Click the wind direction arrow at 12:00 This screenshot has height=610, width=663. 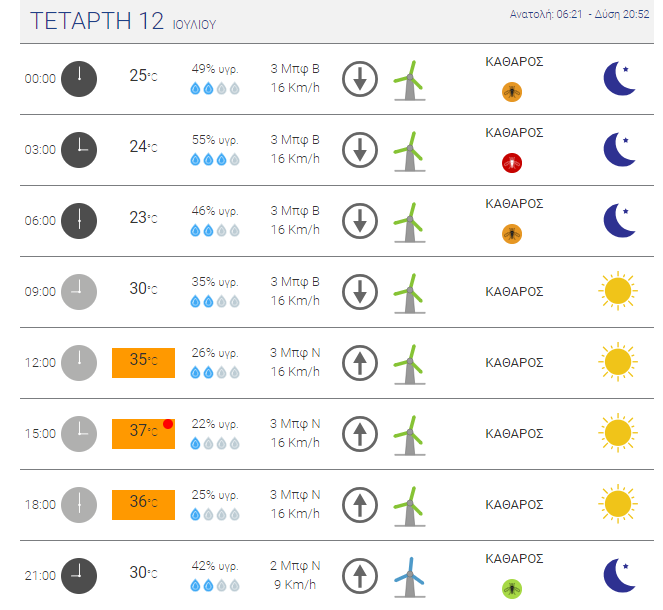(x=360, y=363)
